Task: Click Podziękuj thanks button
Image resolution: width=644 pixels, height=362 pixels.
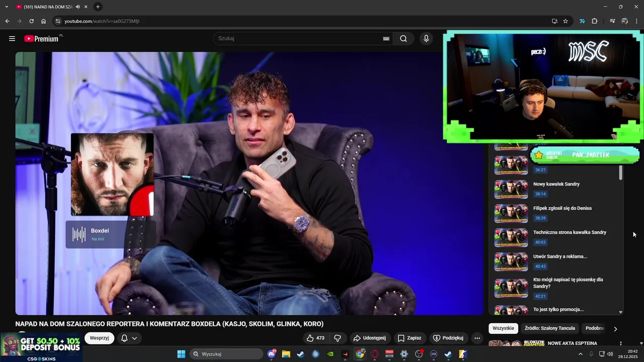Action: [x=448, y=338]
